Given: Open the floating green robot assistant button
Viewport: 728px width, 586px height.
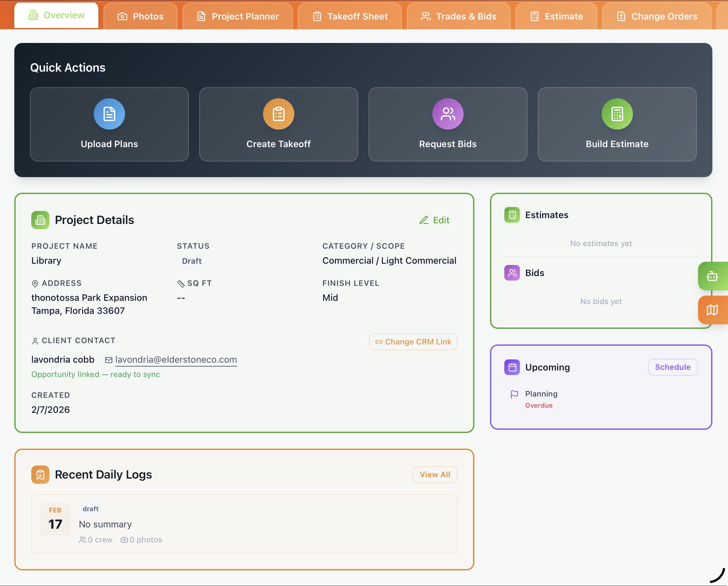Looking at the screenshot, I should pos(712,276).
